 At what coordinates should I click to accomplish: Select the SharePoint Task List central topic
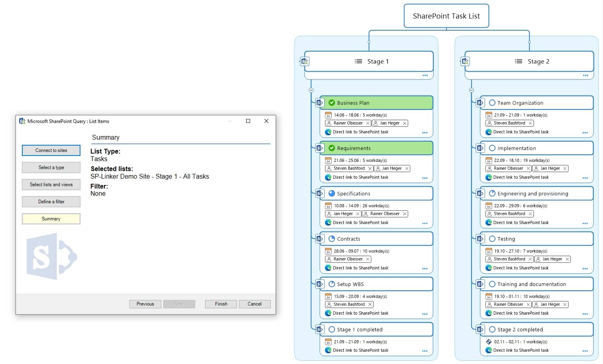click(x=446, y=16)
